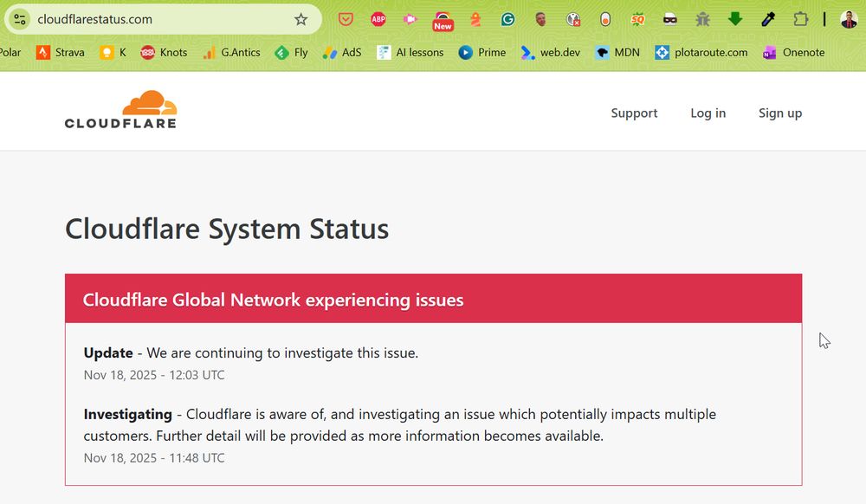Click the Cloudflare logo

[x=120, y=109]
